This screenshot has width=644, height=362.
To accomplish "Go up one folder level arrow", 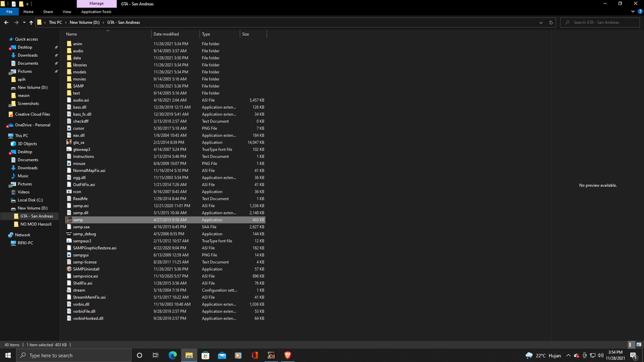I will point(31,23).
